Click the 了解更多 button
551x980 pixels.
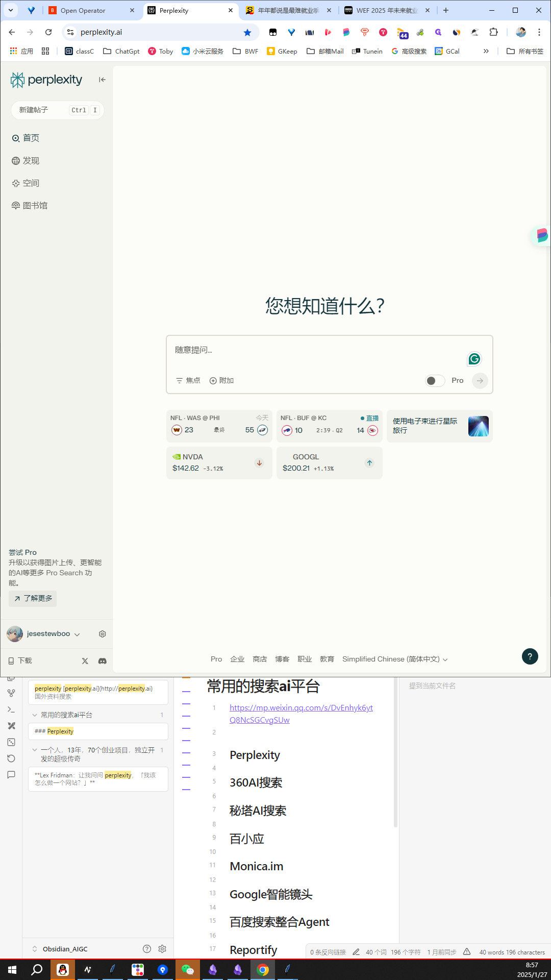(x=33, y=598)
